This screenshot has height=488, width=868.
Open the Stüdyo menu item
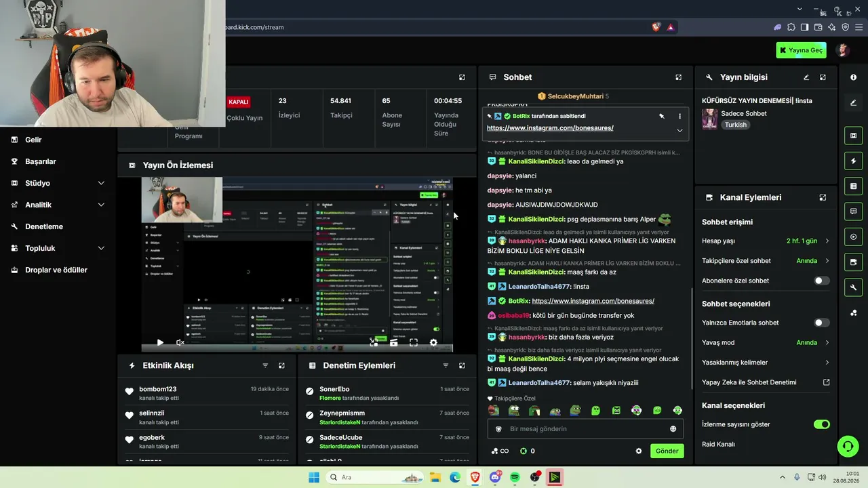(37, 183)
